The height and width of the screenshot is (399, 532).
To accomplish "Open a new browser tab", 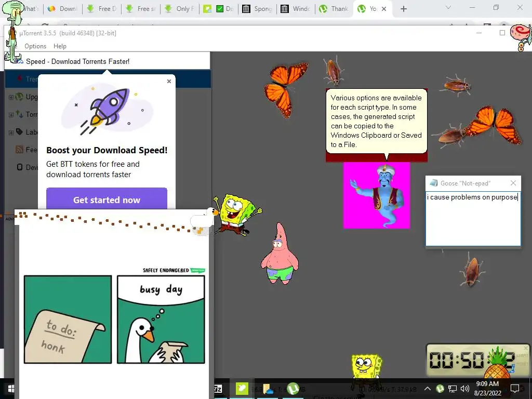I will point(403,9).
